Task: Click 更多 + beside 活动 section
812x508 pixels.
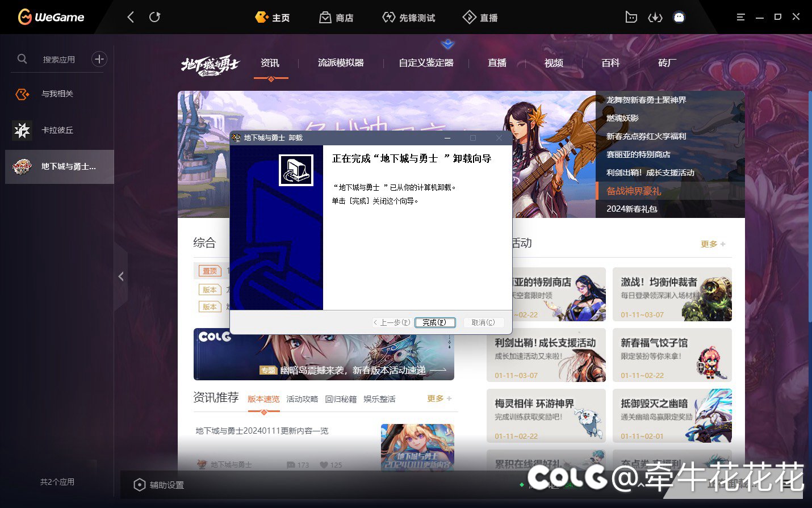Action: tap(713, 244)
